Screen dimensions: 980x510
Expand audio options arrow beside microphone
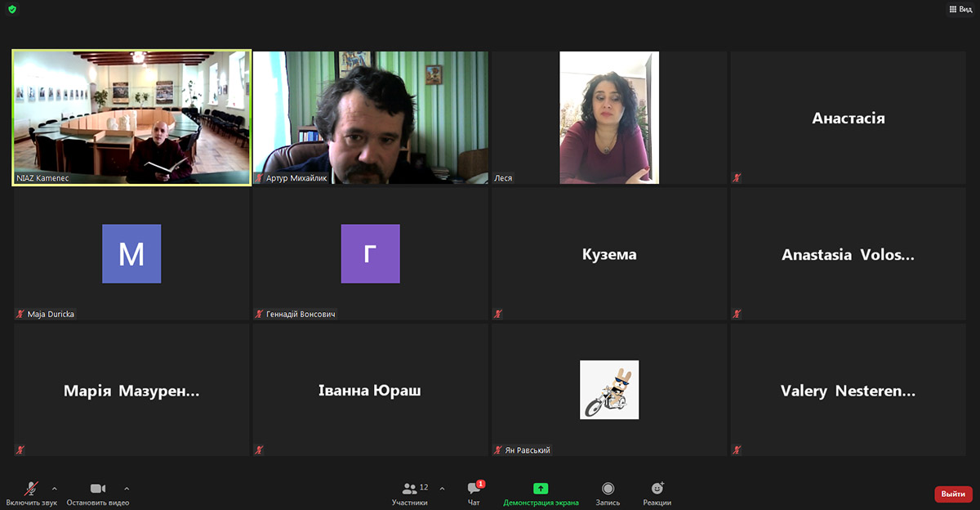tap(55, 488)
